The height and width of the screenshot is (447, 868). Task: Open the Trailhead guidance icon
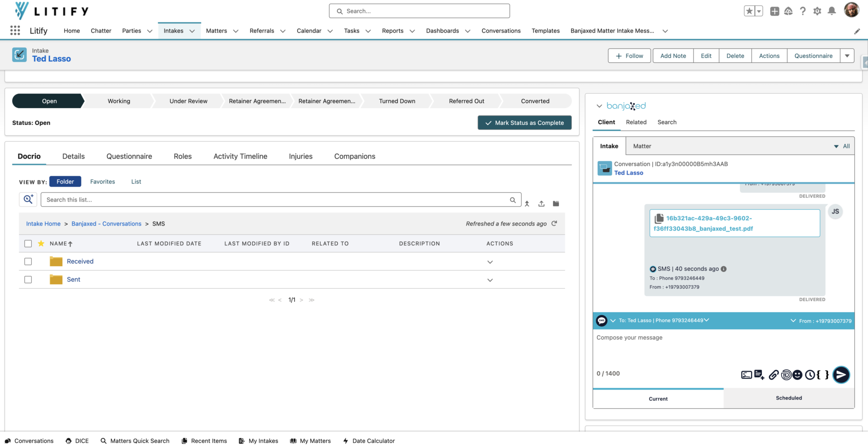788,11
